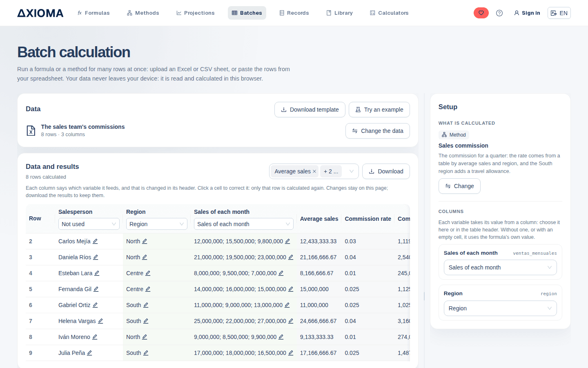Edit Iván Moreno name pencil icon
The height and width of the screenshot is (368, 588).
[95, 337]
